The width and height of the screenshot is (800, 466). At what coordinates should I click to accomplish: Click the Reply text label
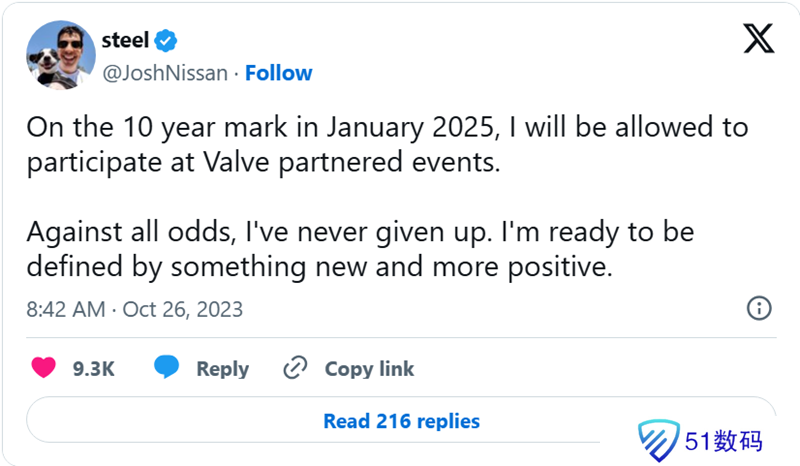click(222, 369)
